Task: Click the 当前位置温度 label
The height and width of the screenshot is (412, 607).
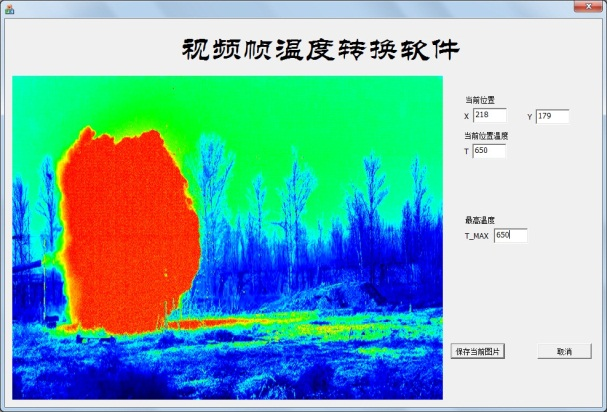Action: 485,135
